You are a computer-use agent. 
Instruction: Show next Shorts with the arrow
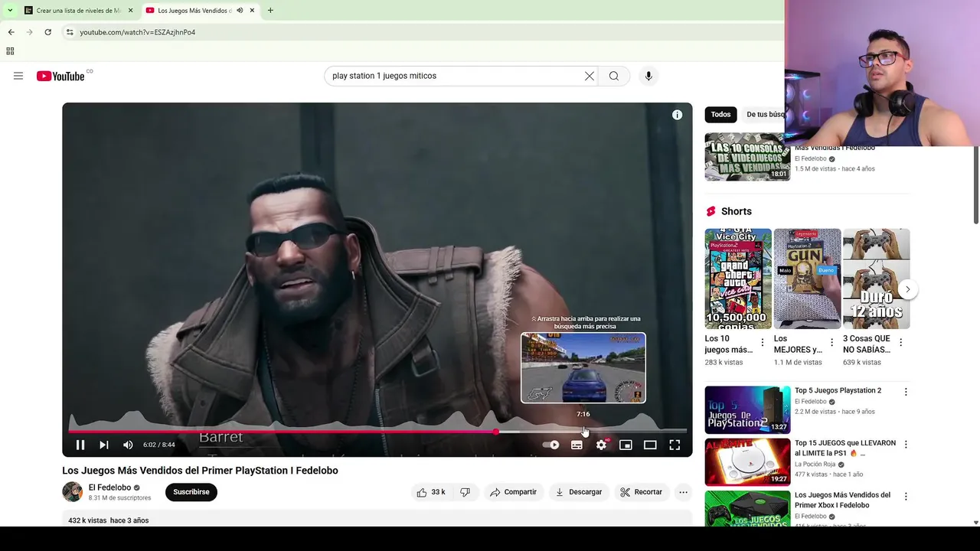[x=907, y=289]
